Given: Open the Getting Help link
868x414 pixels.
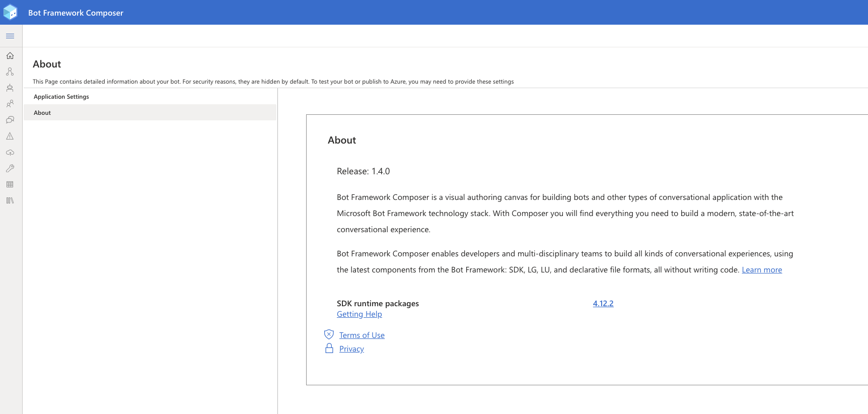Looking at the screenshot, I should pos(359,314).
